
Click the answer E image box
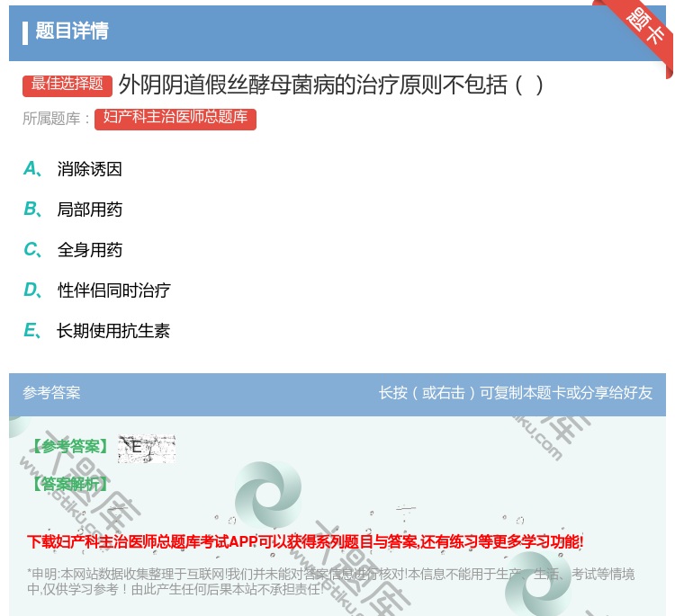coord(146,448)
